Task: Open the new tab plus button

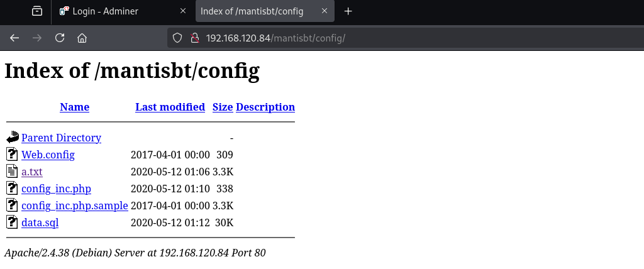Action: (348, 11)
